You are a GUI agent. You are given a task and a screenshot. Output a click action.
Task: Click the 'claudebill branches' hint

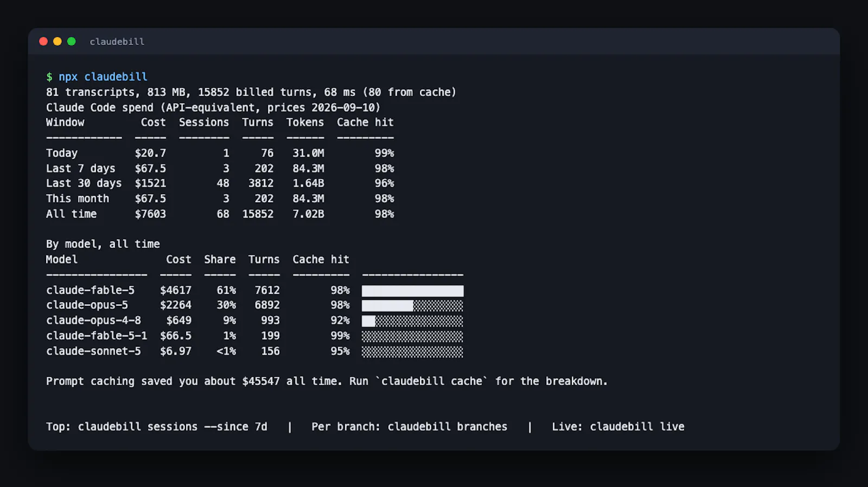(448, 427)
